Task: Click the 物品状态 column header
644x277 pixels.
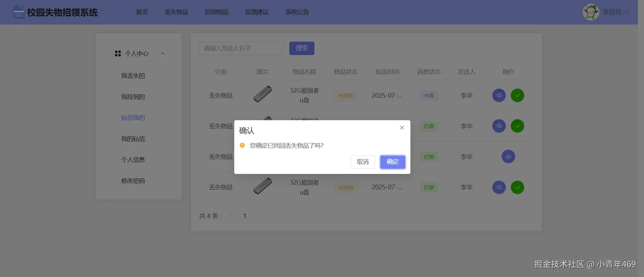Action: click(346, 72)
